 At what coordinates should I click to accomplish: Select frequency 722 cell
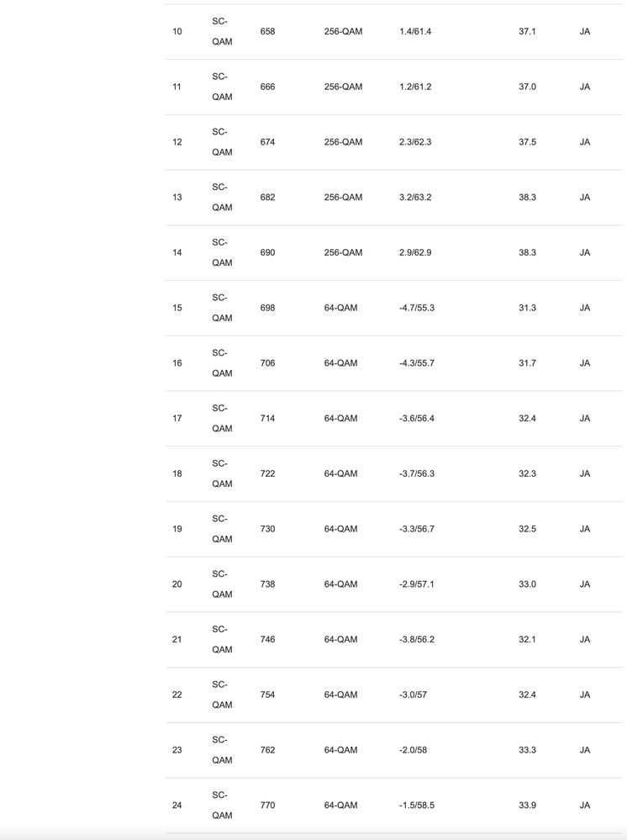tap(267, 474)
